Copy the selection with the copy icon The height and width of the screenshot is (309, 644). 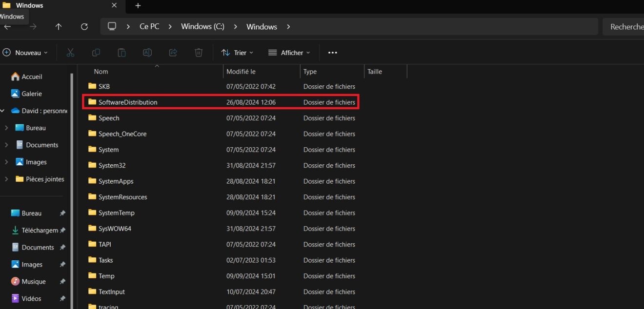click(x=96, y=52)
